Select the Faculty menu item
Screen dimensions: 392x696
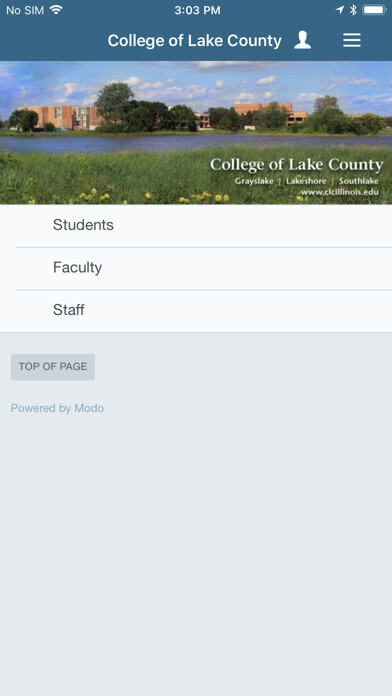coord(196,268)
